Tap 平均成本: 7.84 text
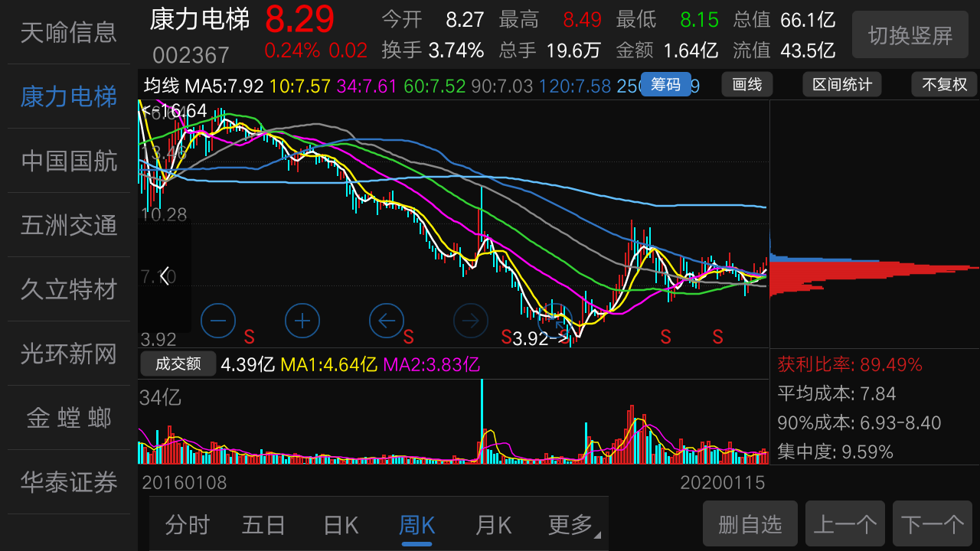The height and width of the screenshot is (551, 980). point(837,393)
